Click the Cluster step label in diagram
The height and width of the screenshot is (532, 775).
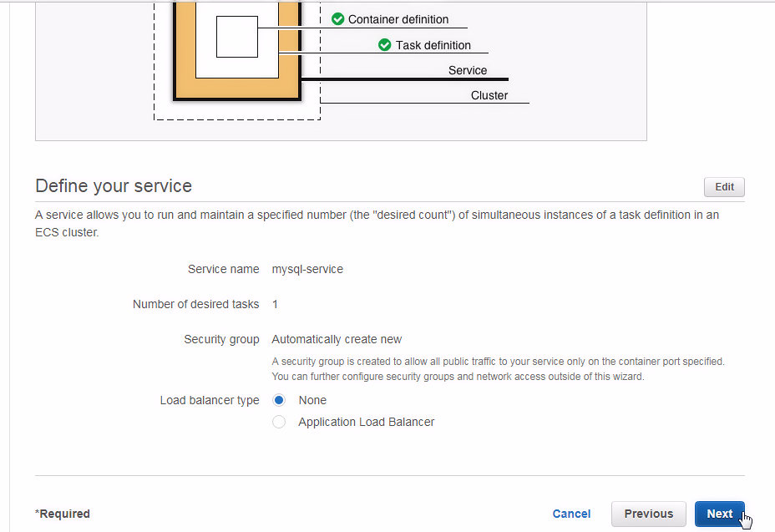(x=489, y=95)
